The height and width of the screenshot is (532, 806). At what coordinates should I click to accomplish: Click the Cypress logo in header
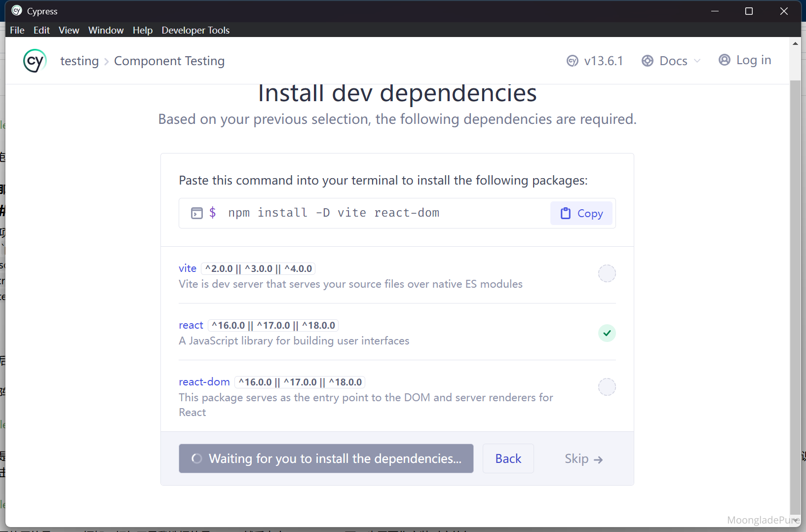pos(35,61)
